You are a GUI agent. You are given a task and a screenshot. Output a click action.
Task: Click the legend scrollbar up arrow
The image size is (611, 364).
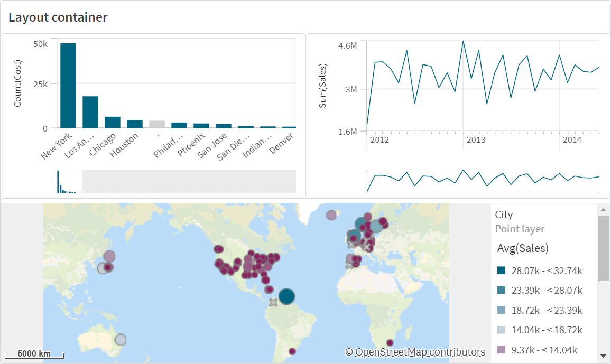[x=603, y=209]
